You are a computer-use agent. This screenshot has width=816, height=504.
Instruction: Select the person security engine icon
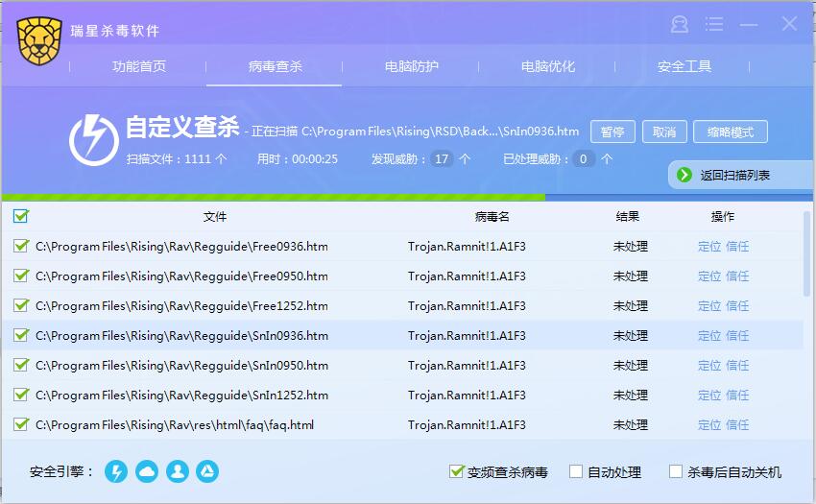pos(178,471)
